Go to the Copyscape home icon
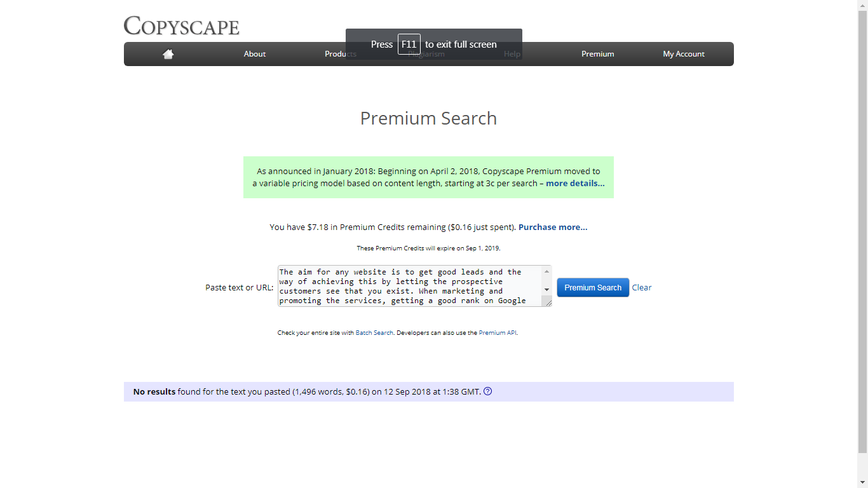The width and height of the screenshot is (868, 488). (x=168, y=54)
